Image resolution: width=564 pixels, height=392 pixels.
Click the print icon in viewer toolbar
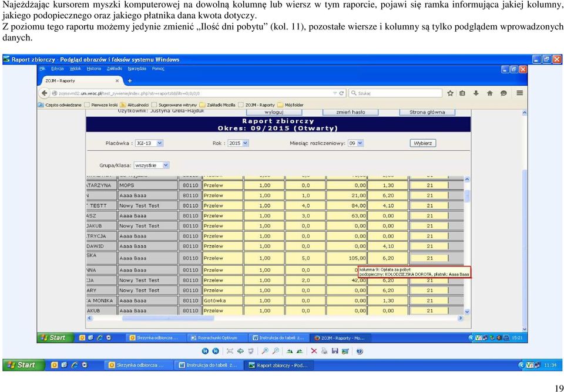pos(324,351)
